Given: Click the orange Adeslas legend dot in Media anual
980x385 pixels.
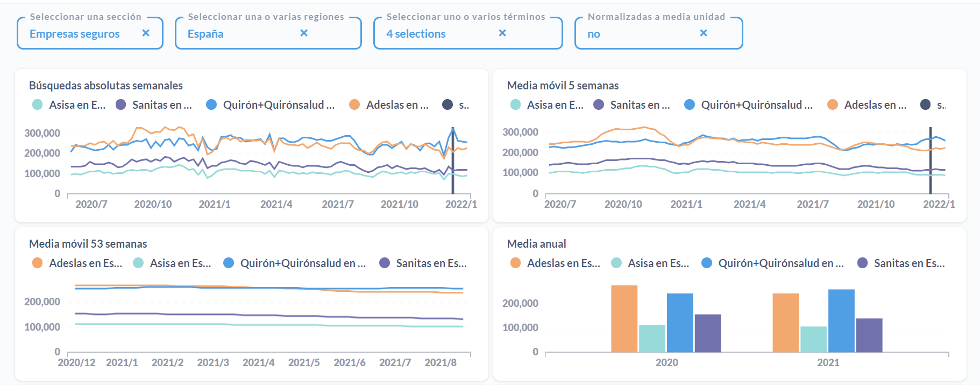Looking at the screenshot, I should (515, 263).
